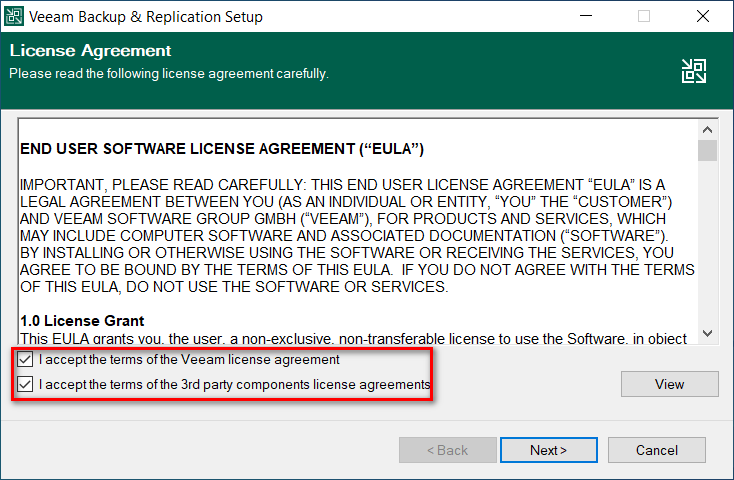The width and height of the screenshot is (734, 480).
Task: Click the 'License Agreement' page title
Action: click(x=90, y=51)
